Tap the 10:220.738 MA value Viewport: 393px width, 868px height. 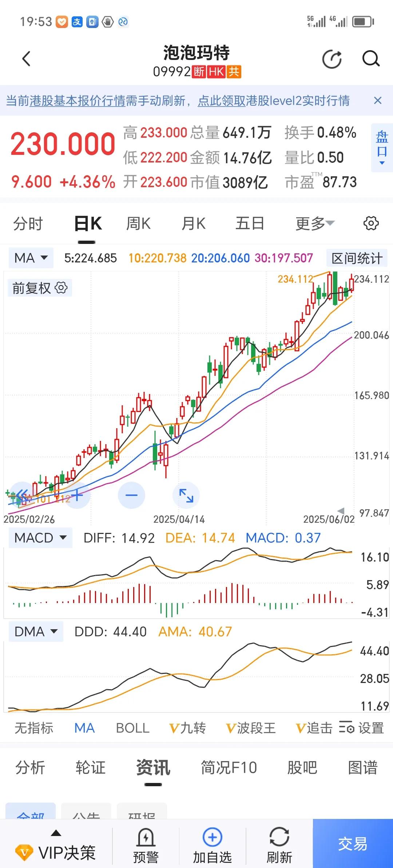coord(157,258)
